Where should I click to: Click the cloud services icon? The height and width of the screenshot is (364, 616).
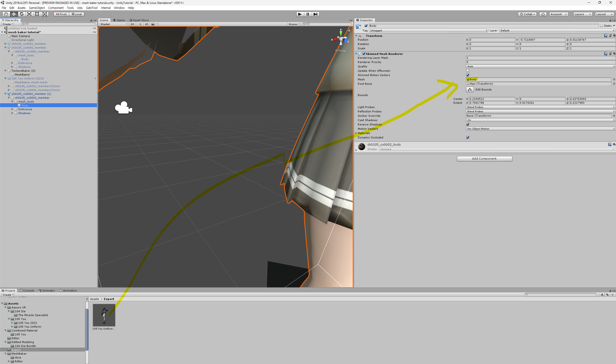point(543,14)
